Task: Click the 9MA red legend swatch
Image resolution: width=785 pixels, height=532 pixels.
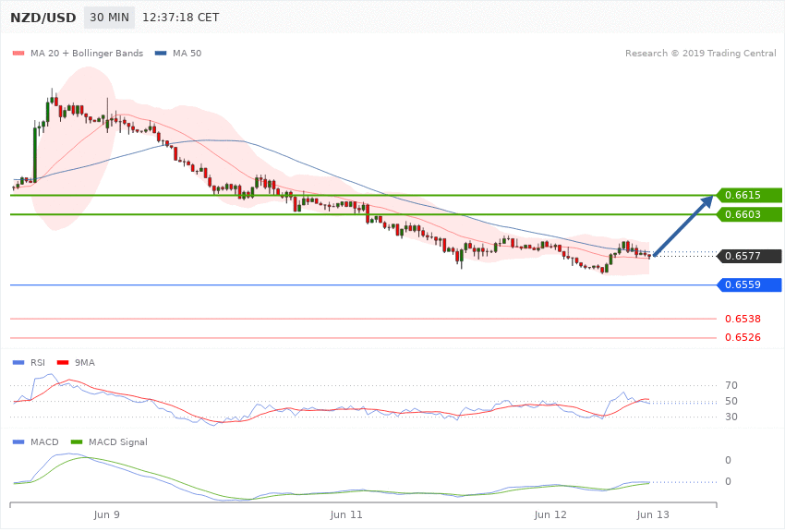Action: [63, 362]
